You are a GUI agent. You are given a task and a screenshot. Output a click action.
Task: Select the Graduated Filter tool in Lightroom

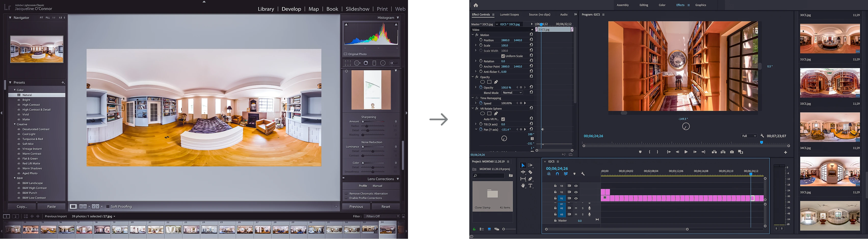coord(374,63)
